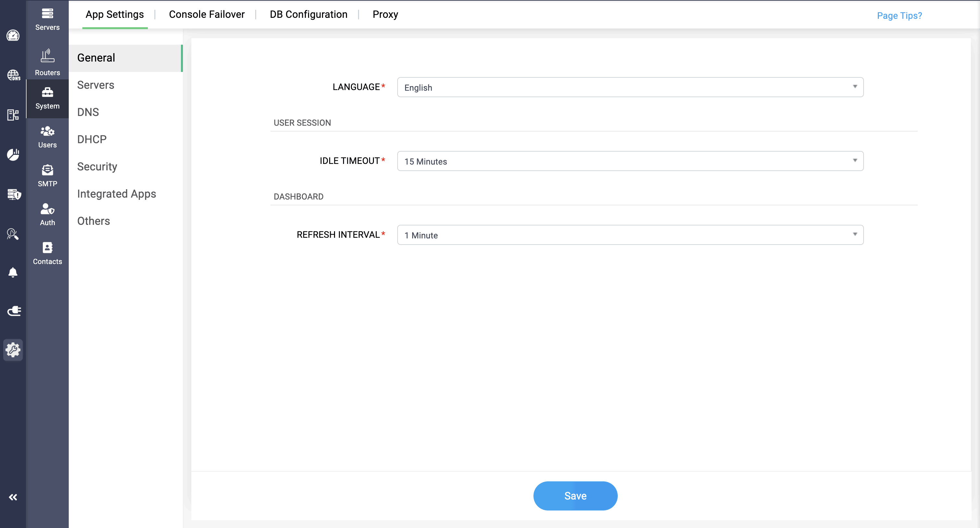Open the Proxy tab

click(x=385, y=15)
